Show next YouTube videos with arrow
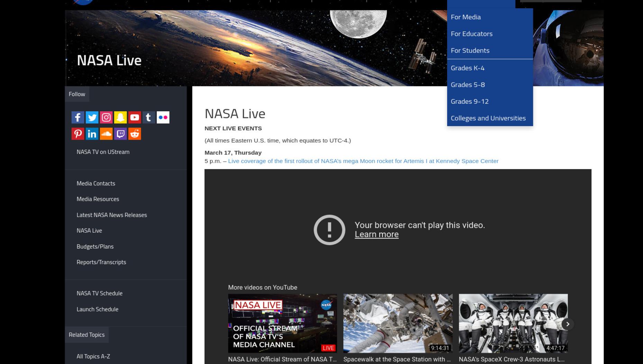The image size is (643, 364). coord(568,324)
